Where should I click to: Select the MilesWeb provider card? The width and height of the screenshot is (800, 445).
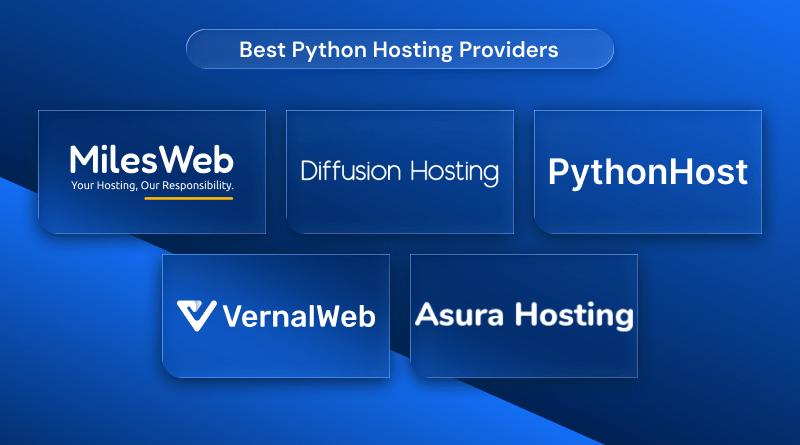click(152, 172)
